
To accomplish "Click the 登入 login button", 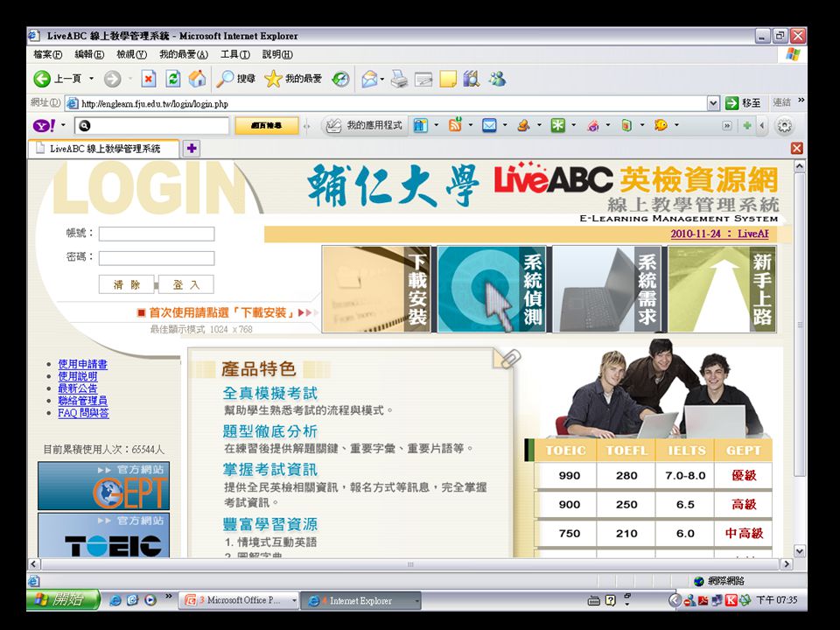I will coord(186,284).
